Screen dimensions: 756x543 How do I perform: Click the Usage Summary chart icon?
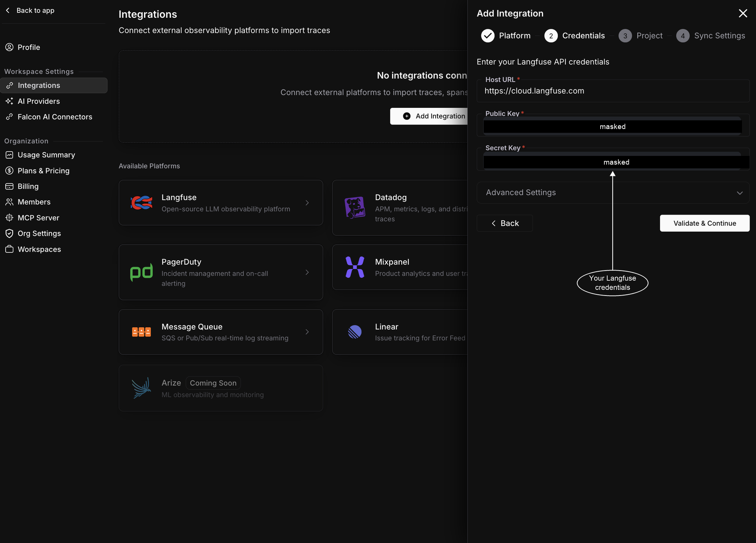tap(9, 155)
